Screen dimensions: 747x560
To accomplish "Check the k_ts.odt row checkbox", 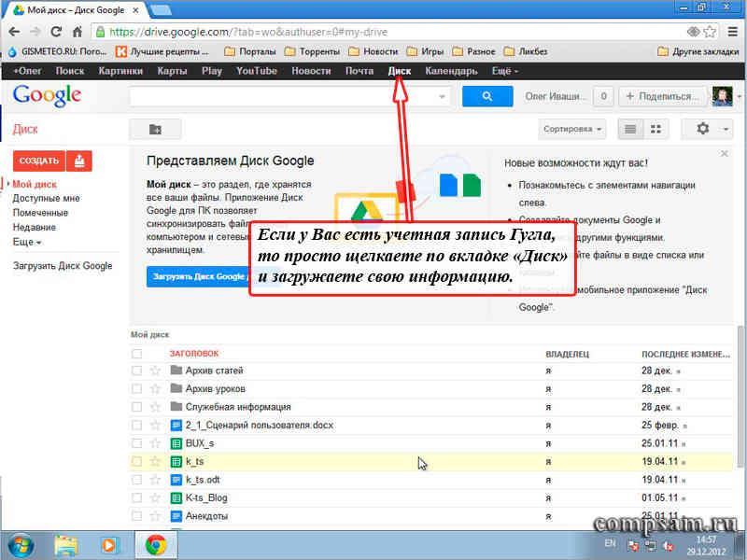I will (x=136, y=480).
